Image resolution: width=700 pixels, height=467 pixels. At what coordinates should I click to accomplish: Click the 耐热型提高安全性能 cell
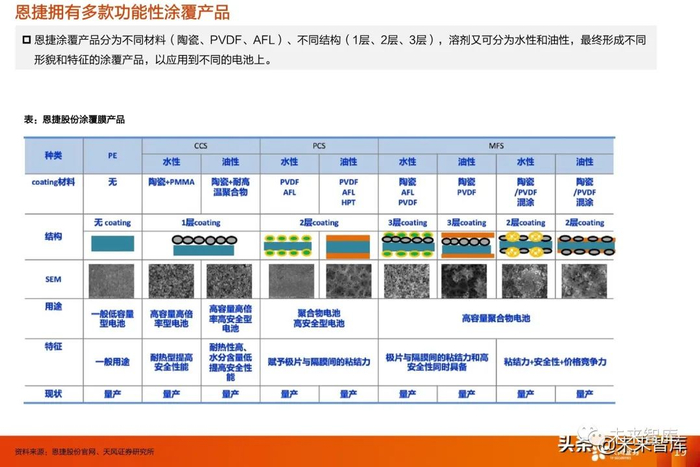(171, 362)
